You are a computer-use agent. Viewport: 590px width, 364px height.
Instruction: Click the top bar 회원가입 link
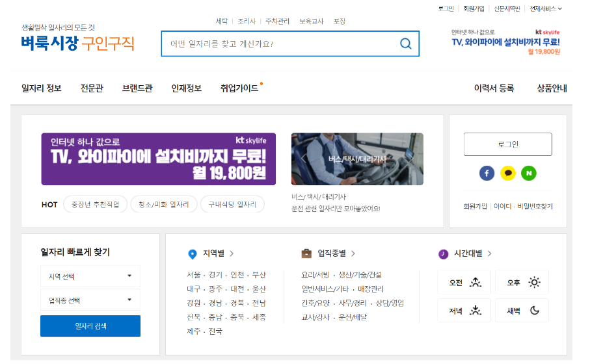coord(474,8)
